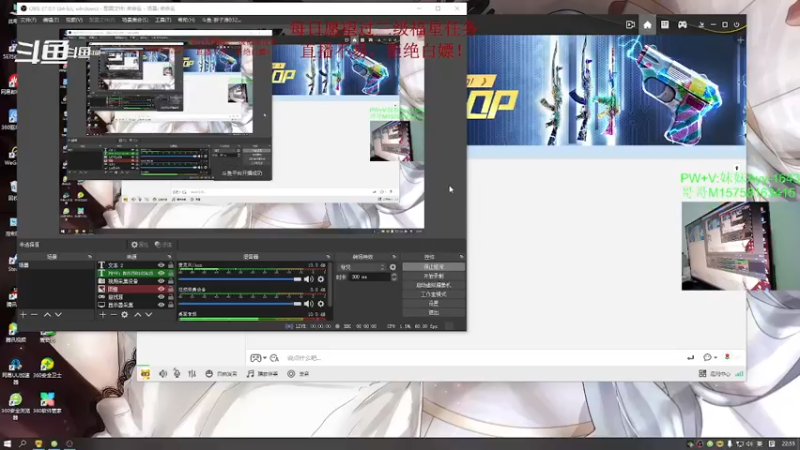Image resolution: width=800 pixels, height=450 pixels.
Task: Click the music note button in streaming toolbar
Action: click(x=262, y=374)
